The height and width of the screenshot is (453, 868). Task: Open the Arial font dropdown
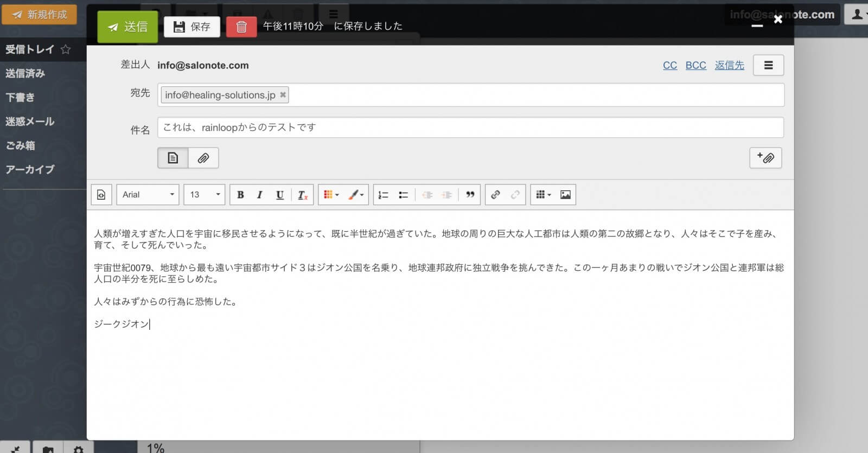coord(148,195)
